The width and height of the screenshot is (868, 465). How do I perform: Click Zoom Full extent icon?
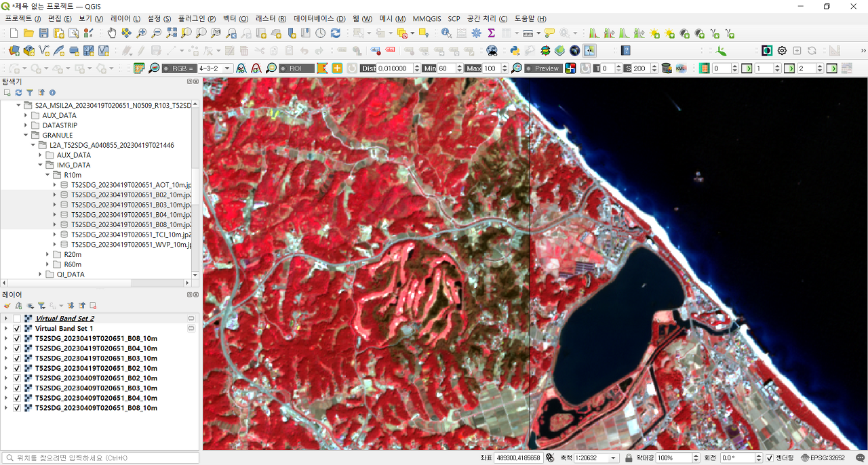tap(171, 33)
